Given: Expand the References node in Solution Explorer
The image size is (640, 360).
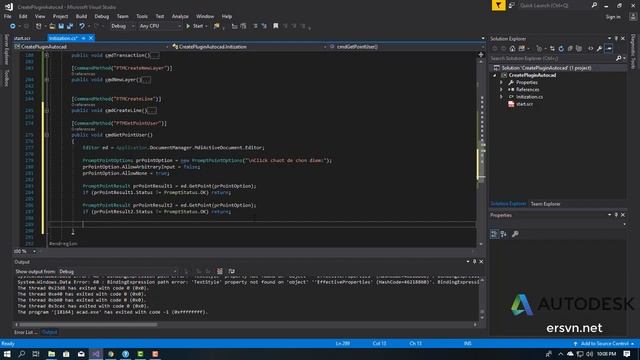Looking at the screenshot, I should (x=502, y=90).
